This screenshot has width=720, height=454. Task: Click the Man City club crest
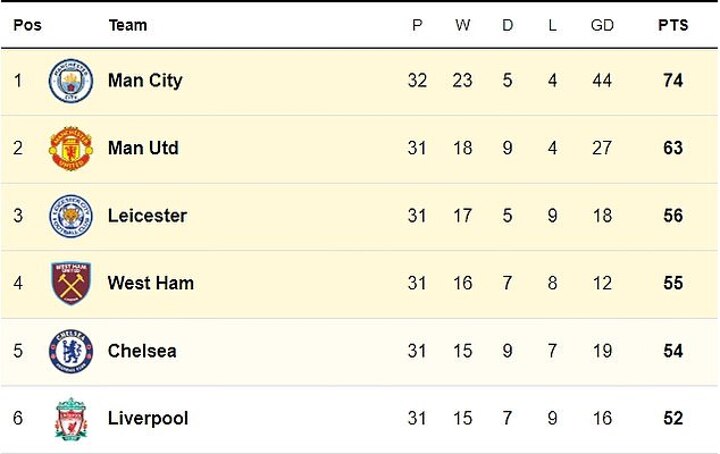(71, 80)
